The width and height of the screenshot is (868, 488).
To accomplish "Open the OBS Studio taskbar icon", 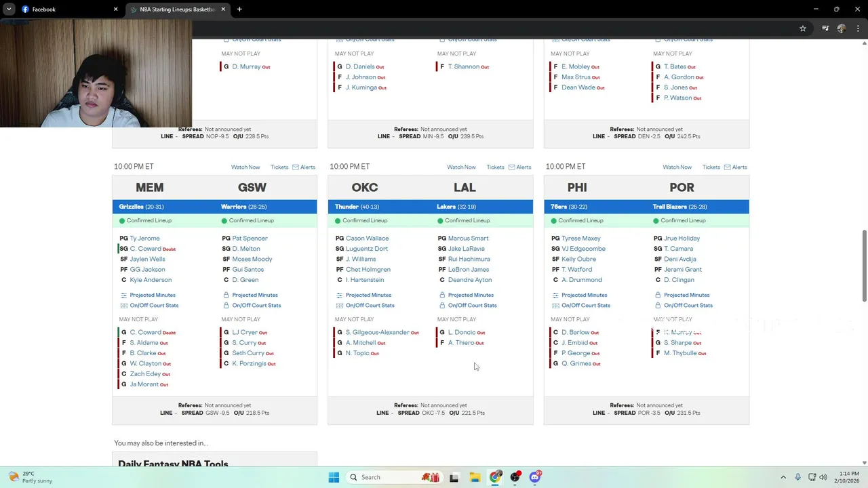I will click(x=515, y=477).
